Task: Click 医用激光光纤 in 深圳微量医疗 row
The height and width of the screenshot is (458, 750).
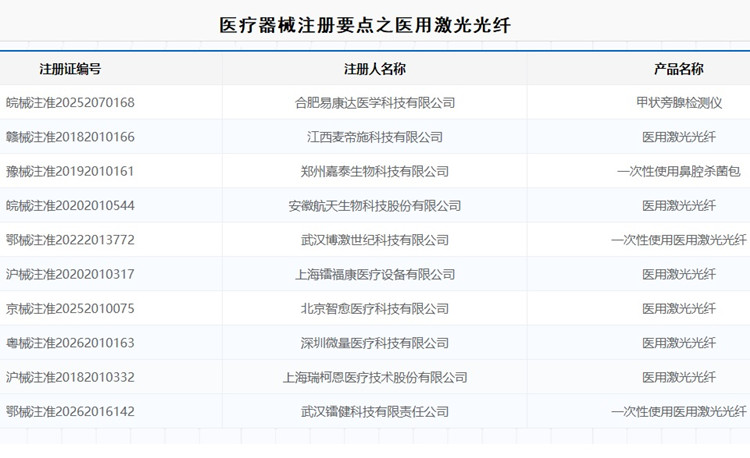Action: click(x=679, y=343)
